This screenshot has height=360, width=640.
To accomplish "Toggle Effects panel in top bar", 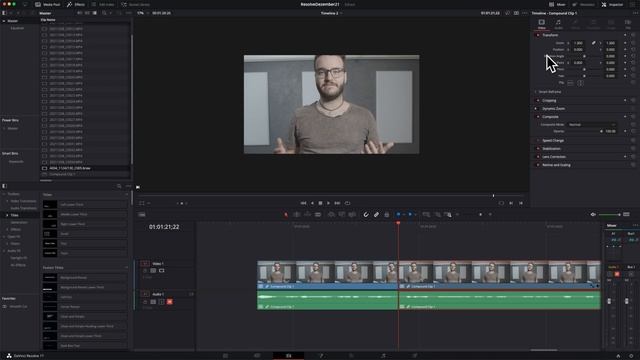I will click(76, 4).
